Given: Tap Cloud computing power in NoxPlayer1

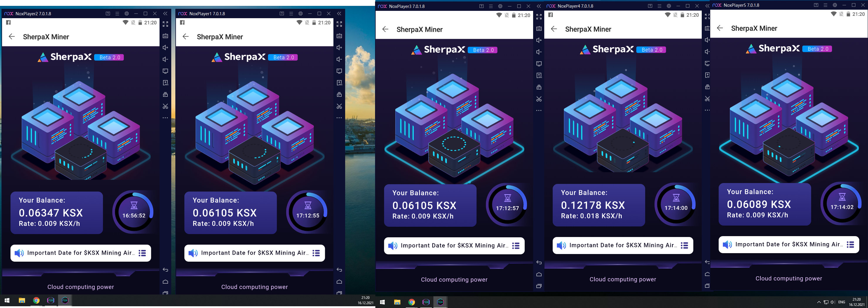Looking at the screenshot, I should pos(255,287).
